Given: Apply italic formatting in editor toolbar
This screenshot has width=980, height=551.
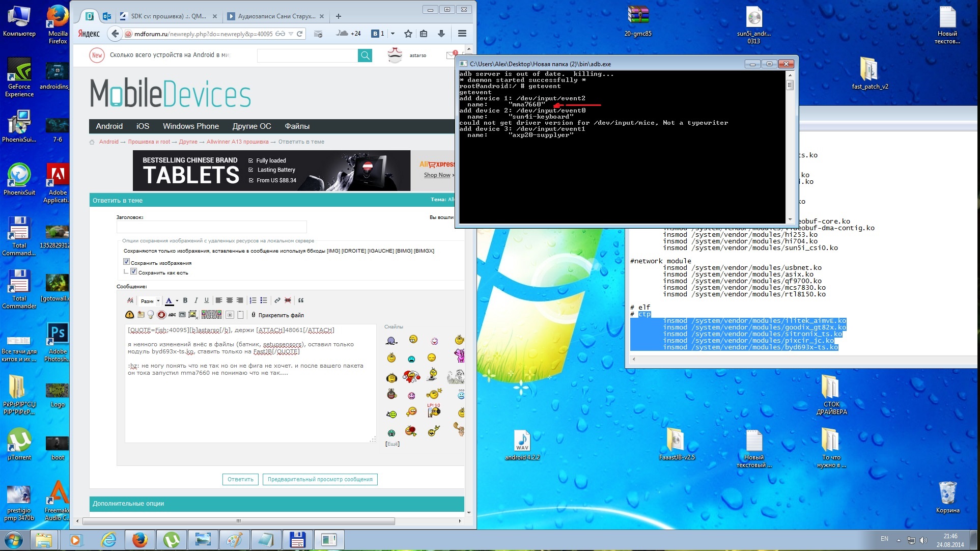Looking at the screenshot, I should (196, 300).
